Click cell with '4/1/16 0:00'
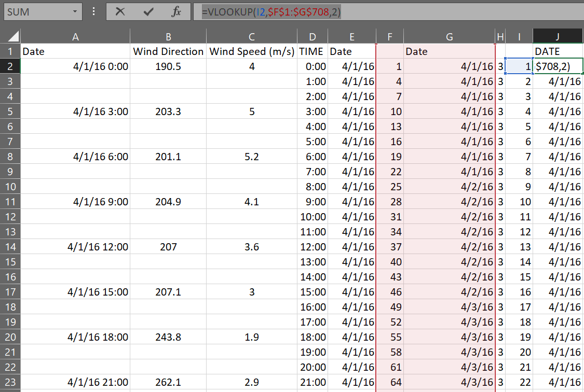 (x=75, y=66)
